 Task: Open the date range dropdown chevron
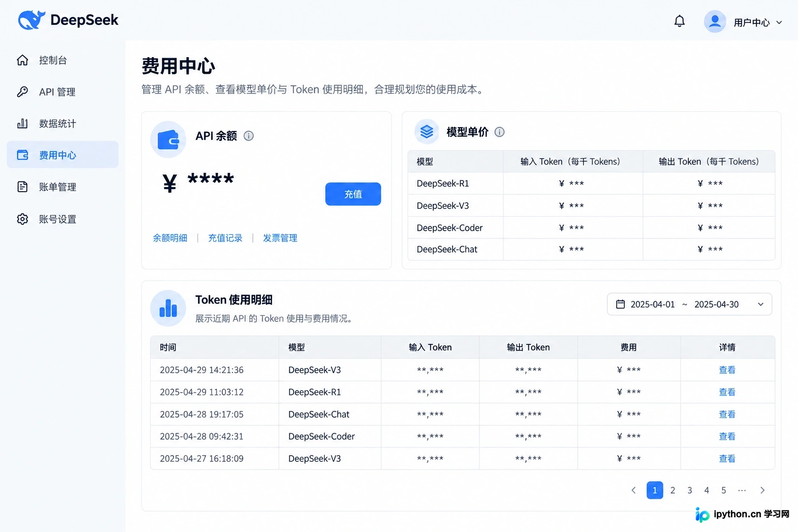click(761, 304)
